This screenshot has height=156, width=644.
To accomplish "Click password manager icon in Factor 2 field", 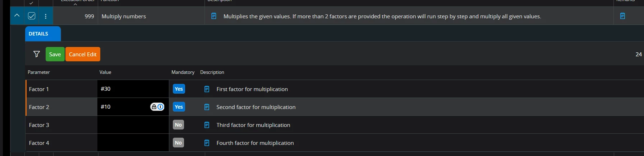I will [x=157, y=107].
